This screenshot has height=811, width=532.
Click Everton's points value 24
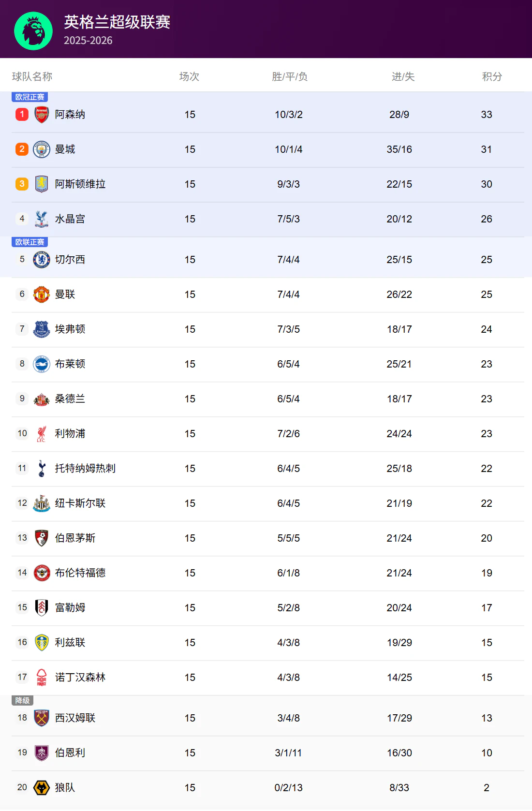coord(487,329)
